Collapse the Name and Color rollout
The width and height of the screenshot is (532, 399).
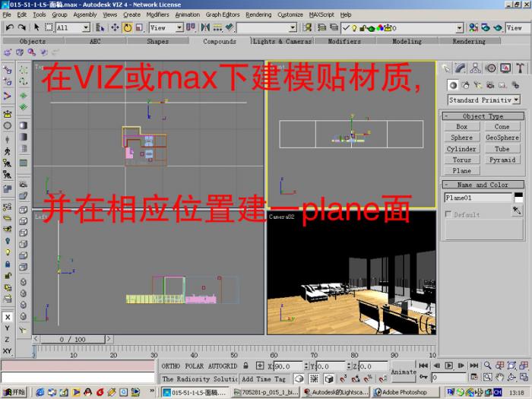coord(483,185)
